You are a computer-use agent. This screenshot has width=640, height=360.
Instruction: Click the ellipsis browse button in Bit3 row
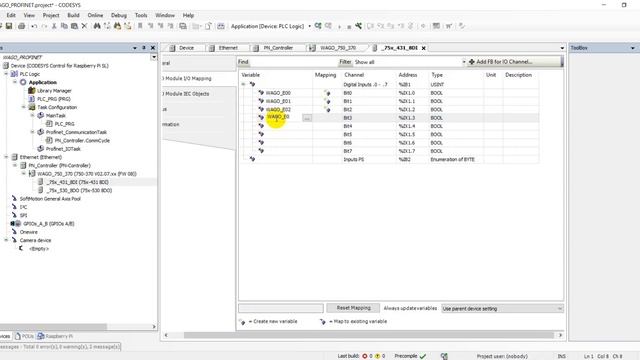pyautogui.click(x=307, y=118)
